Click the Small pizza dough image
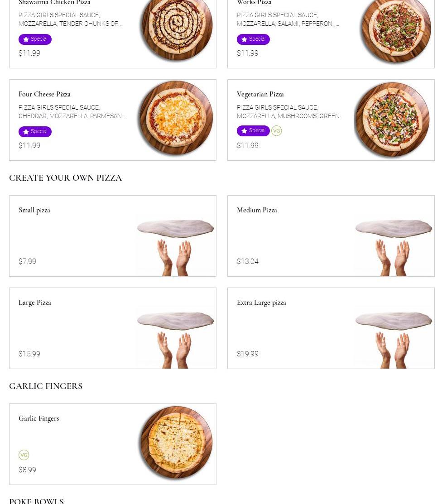Screen dimensions: 437x504 (x=175, y=245)
